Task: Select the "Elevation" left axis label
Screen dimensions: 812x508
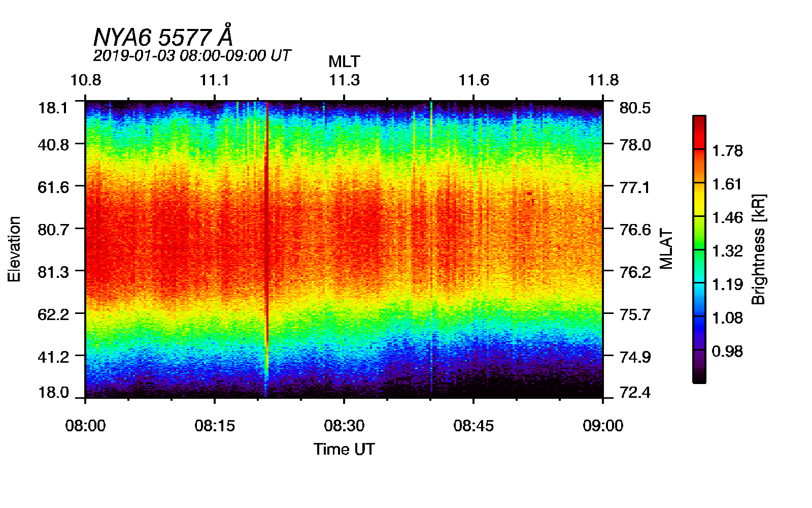Action: pyautogui.click(x=14, y=249)
